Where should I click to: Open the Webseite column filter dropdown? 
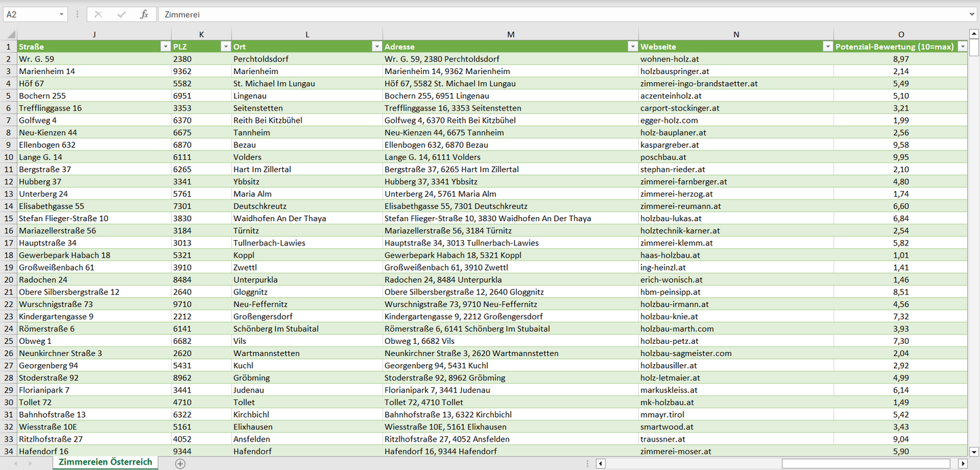pos(827,47)
